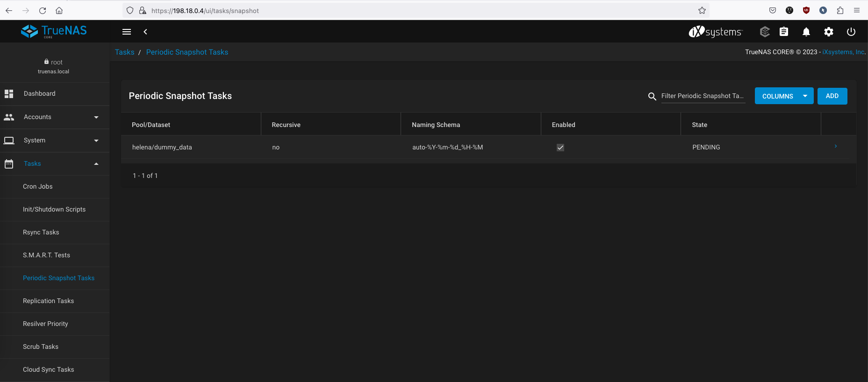Click the ADD button
Viewport: 868px width, 382px height.
[x=832, y=96]
